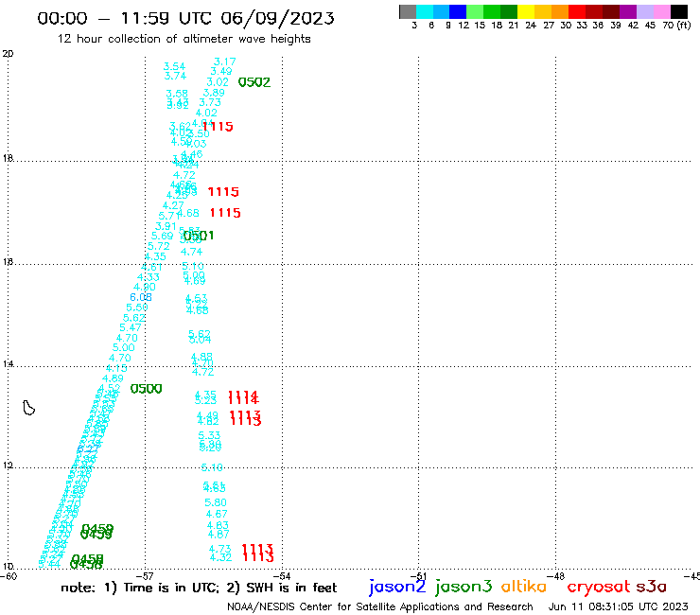This screenshot has width=700, height=615.
Task: Click the jason2 satellite legend label
Action: pyautogui.click(x=397, y=587)
